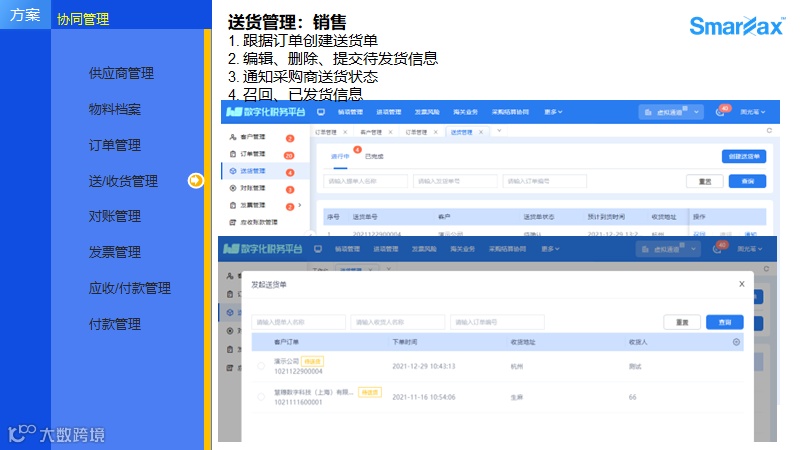
Task: Focus the 订单编号 input in the dialog
Action: pyautogui.click(x=497, y=322)
